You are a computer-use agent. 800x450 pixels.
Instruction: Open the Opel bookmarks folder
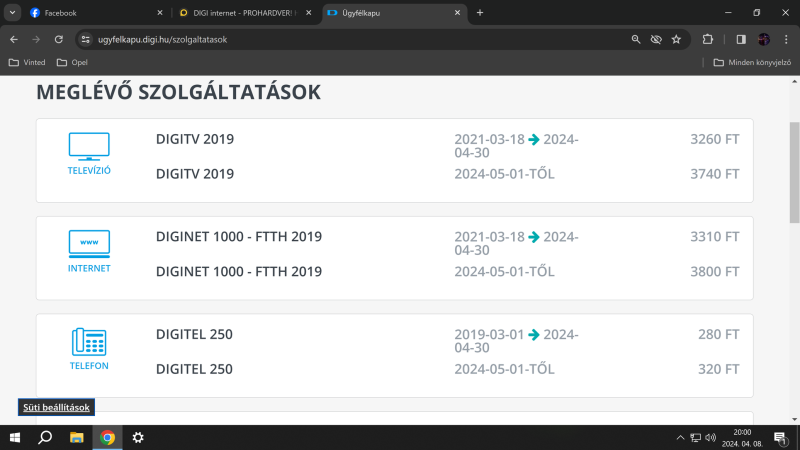tap(72, 62)
